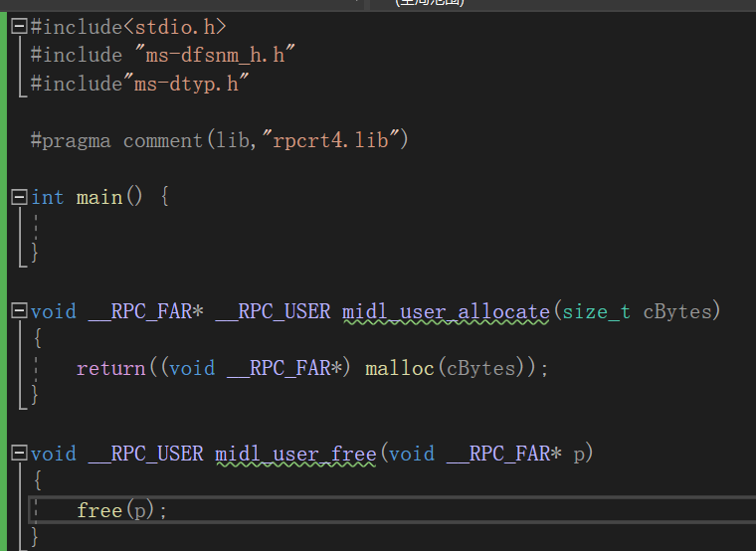
Task: Click the size_t parameter type
Action: point(597,311)
